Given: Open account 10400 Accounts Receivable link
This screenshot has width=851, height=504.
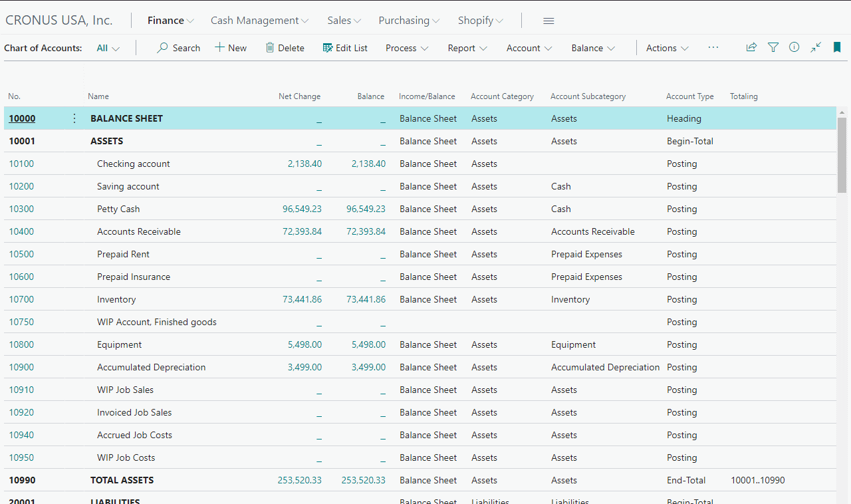Looking at the screenshot, I should [x=21, y=231].
